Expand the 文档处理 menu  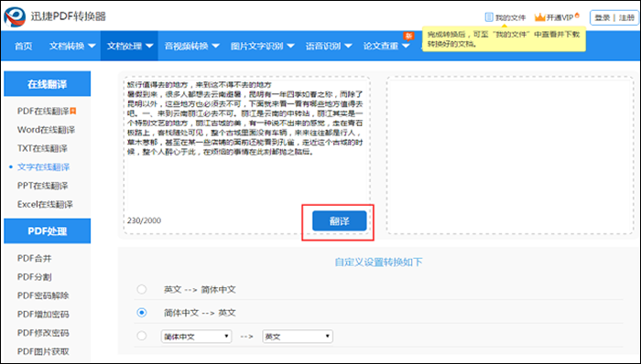(130, 46)
